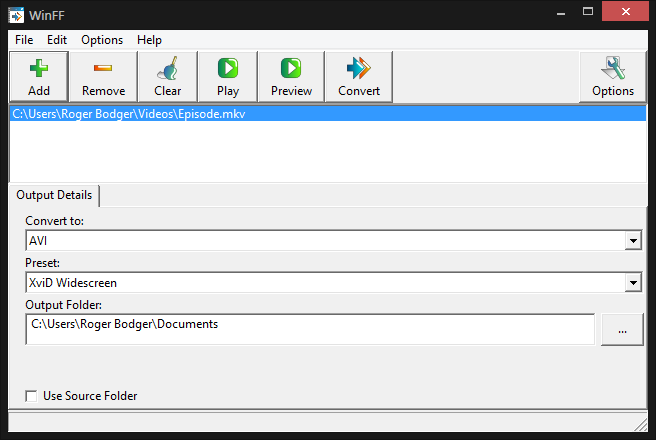Remove the selected file from the list
This screenshot has height=440, width=656.
point(103,69)
